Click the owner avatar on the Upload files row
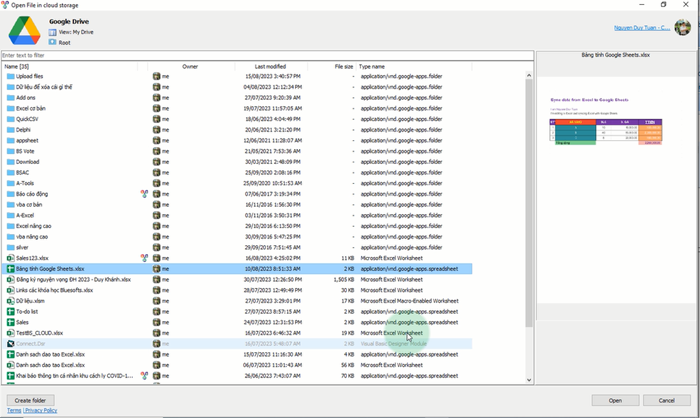700x418 pixels. point(156,76)
